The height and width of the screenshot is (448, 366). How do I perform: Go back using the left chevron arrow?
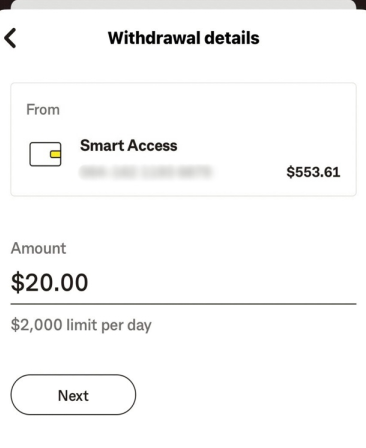click(x=10, y=38)
